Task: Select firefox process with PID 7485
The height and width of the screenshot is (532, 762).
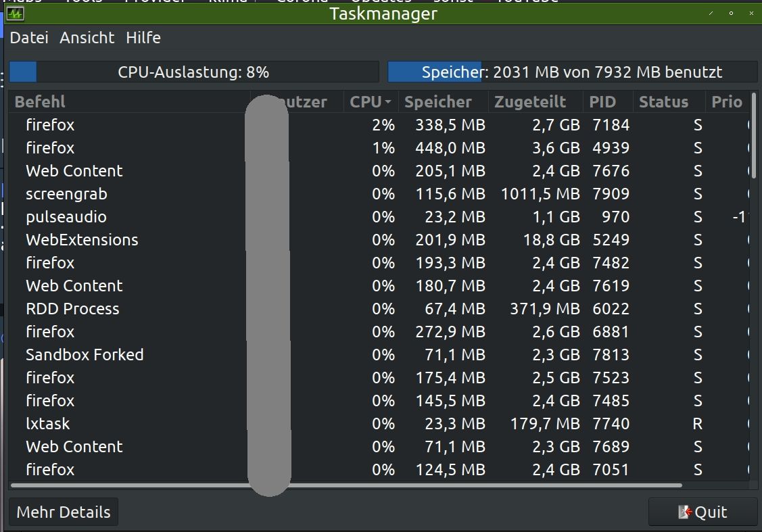Action: point(379,401)
